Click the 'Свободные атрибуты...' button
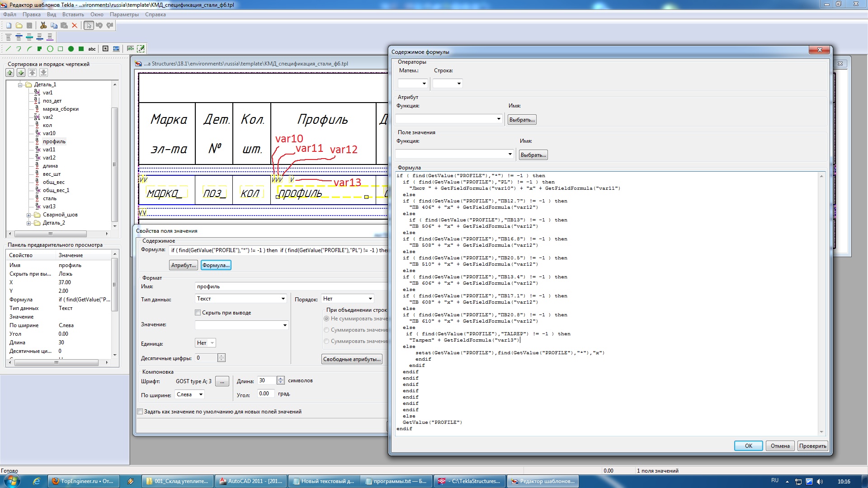868x488 pixels. pyautogui.click(x=352, y=359)
